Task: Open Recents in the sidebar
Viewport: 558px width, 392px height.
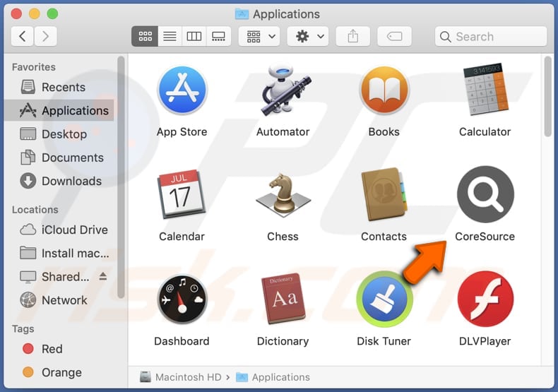Action: pyautogui.click(x=59, y=87)
